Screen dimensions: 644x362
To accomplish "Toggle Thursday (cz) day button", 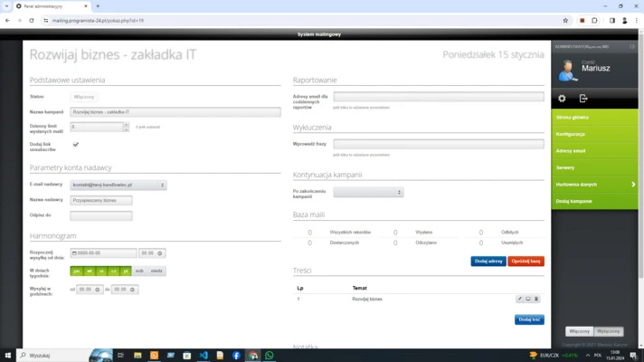I will click(114, 271).
